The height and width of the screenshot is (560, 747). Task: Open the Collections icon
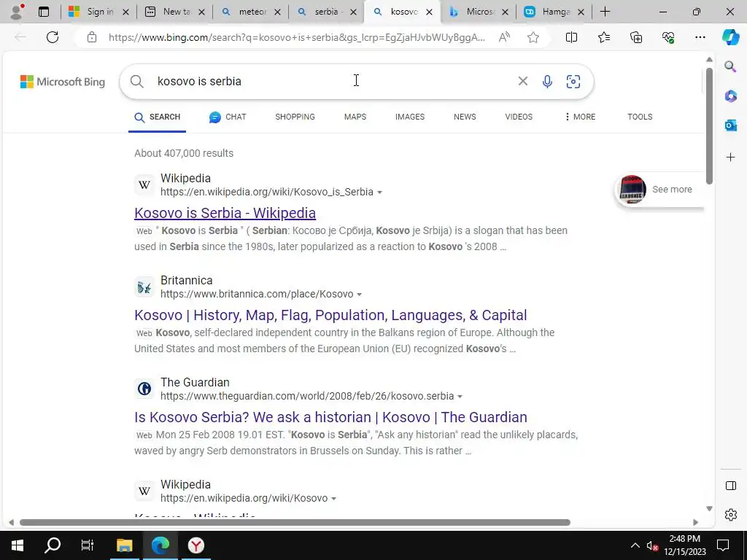pos(636,37)
